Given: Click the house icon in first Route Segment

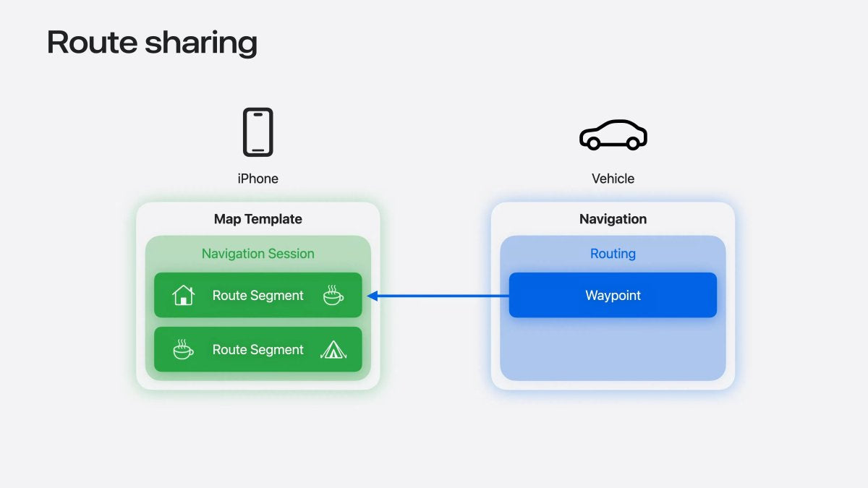Looking at the screenshot, I should coord(184,295).
